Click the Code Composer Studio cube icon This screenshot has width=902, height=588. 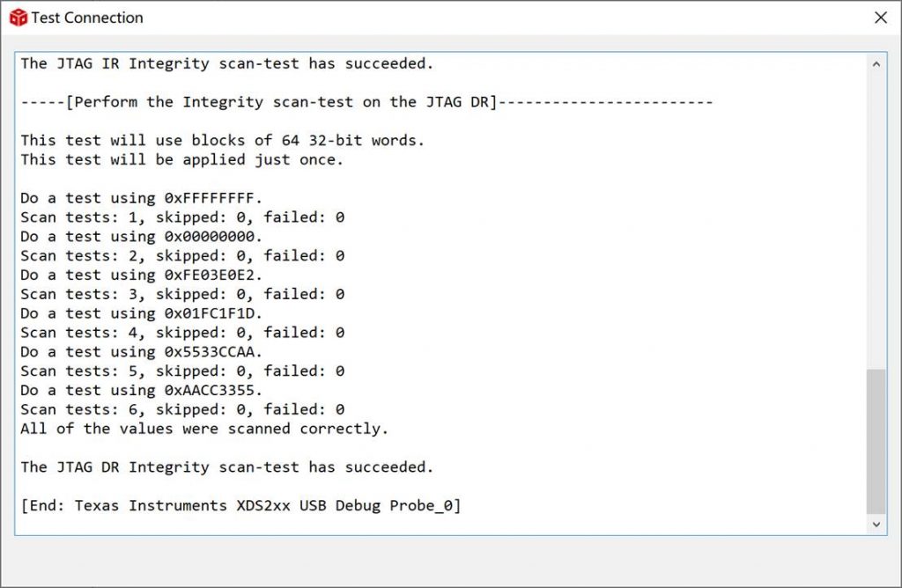click(x=18, y=18)
